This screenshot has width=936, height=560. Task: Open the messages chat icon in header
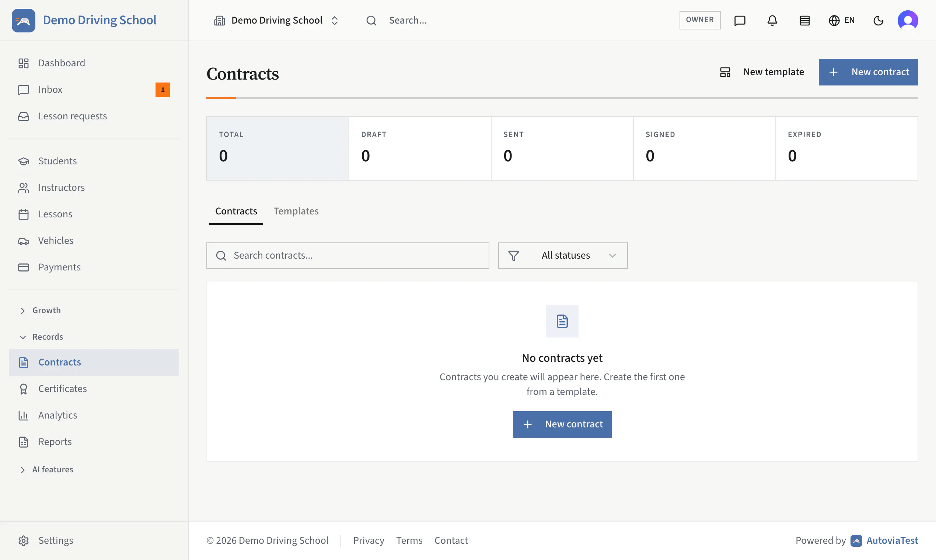click(740, 20)
